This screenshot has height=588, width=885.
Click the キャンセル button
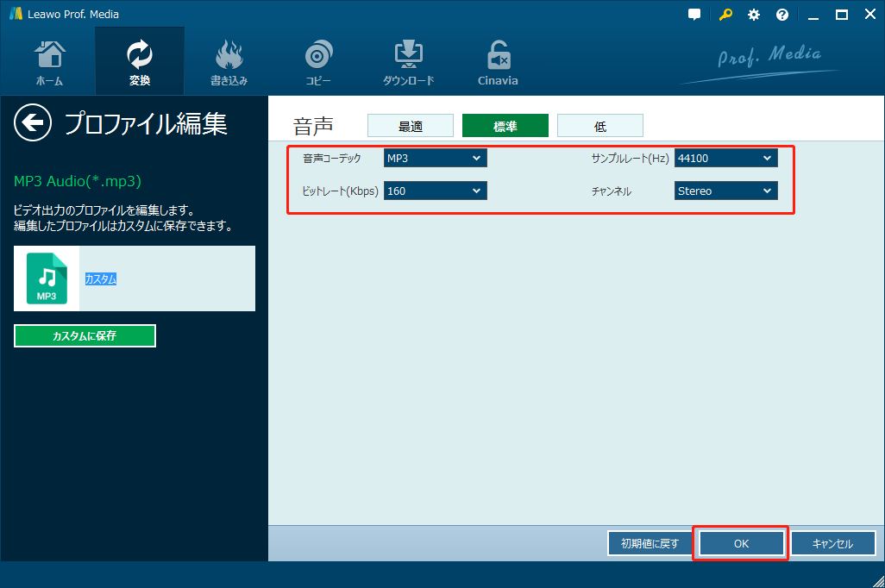[832, 543]
